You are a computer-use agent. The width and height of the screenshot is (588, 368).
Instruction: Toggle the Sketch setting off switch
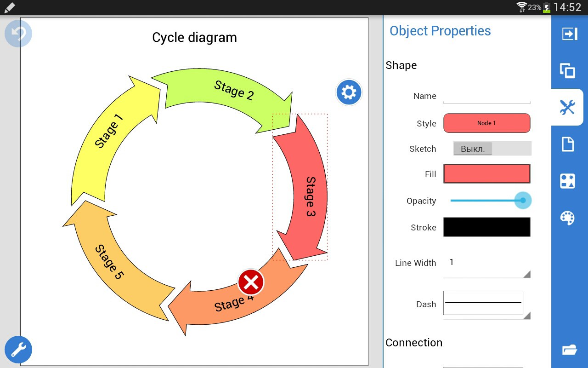pyautogui.click(x=473, y=148)
